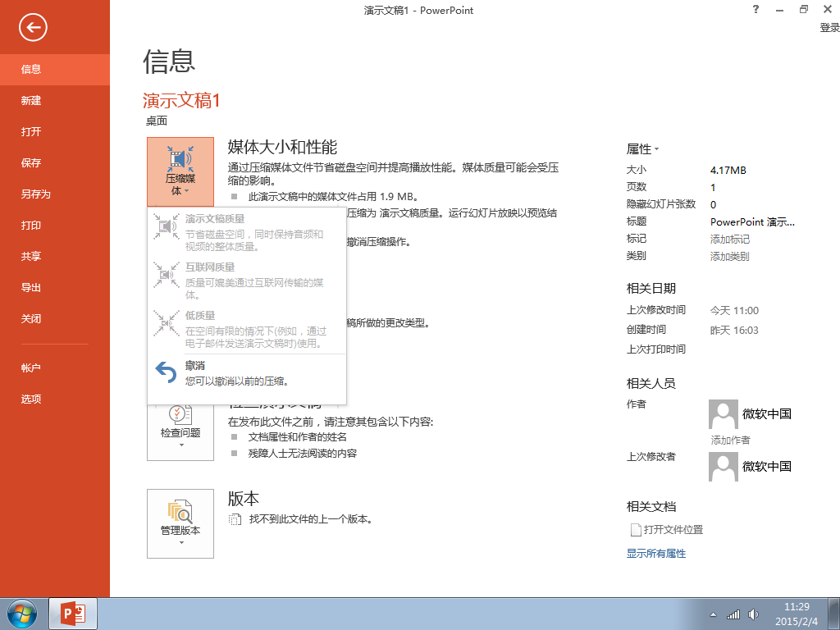Screen dimensions: 840x630
Task: Show hidden tray icons arrow
Action: [x=713, y=614]
